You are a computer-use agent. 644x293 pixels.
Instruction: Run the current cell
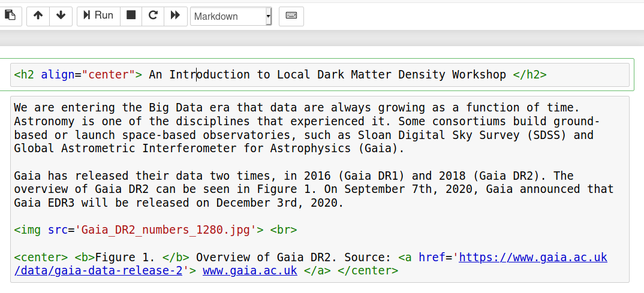pos(98,16)
